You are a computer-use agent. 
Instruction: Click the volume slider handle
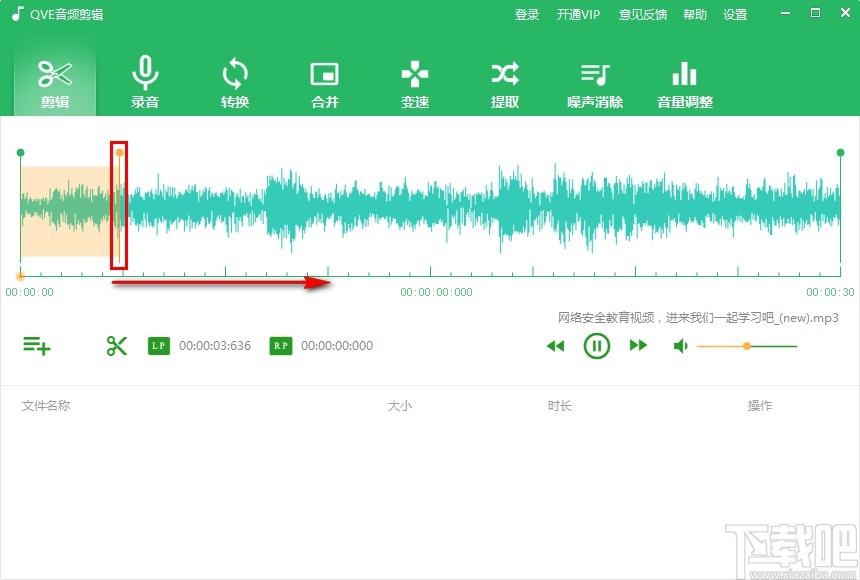point(746,346)
